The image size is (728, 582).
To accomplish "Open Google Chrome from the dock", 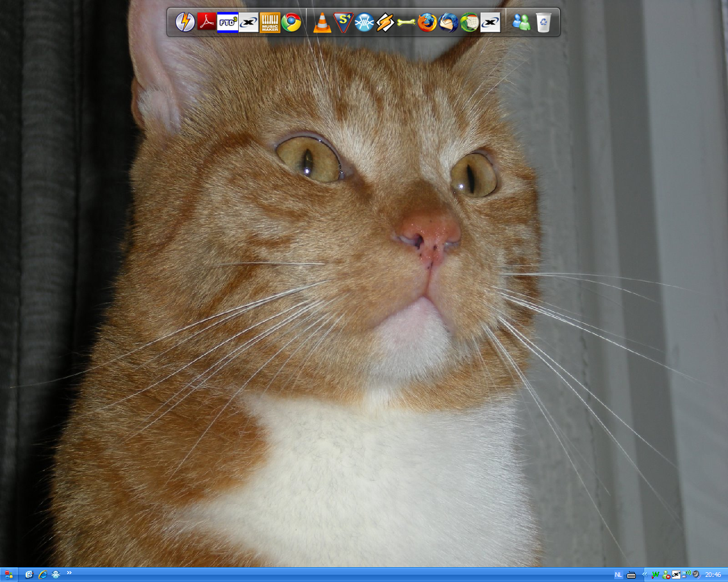I will pyautogui.click(x=291, y=22).
